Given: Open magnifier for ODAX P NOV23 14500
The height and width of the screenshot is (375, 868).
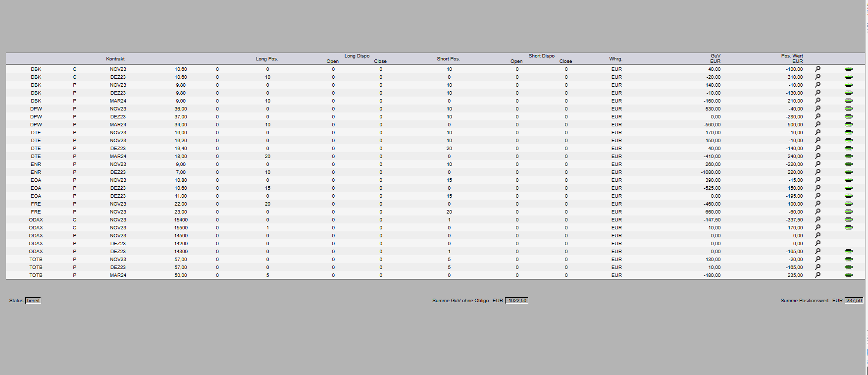Looking at the screenshot, I should pos(817,235).
